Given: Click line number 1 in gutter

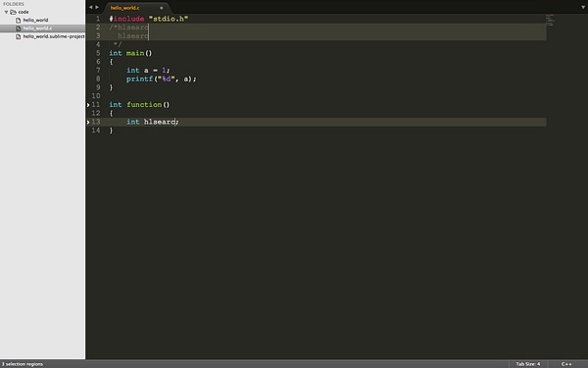Looking at the screenshot, I should (98, 19).
